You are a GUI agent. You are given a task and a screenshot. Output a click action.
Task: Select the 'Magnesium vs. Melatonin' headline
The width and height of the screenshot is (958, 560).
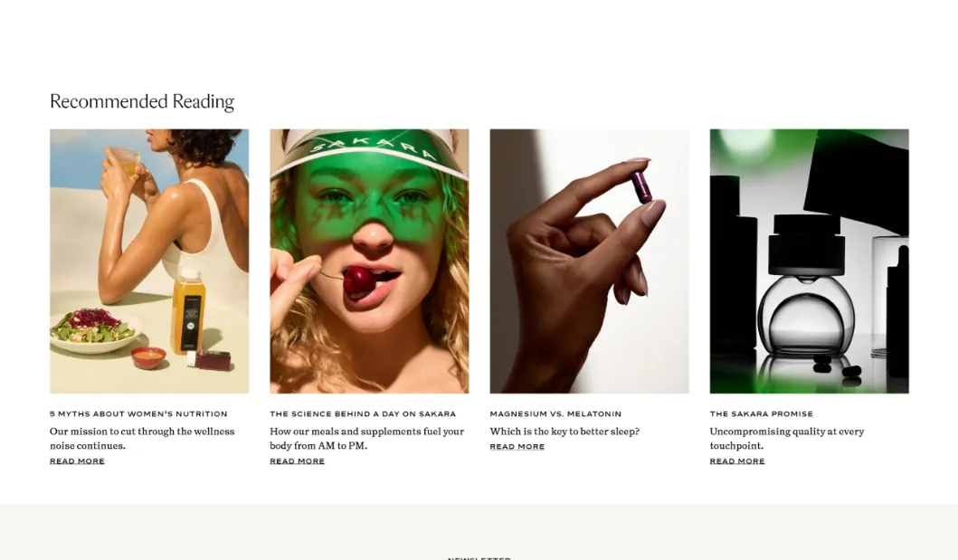[555, 414]
